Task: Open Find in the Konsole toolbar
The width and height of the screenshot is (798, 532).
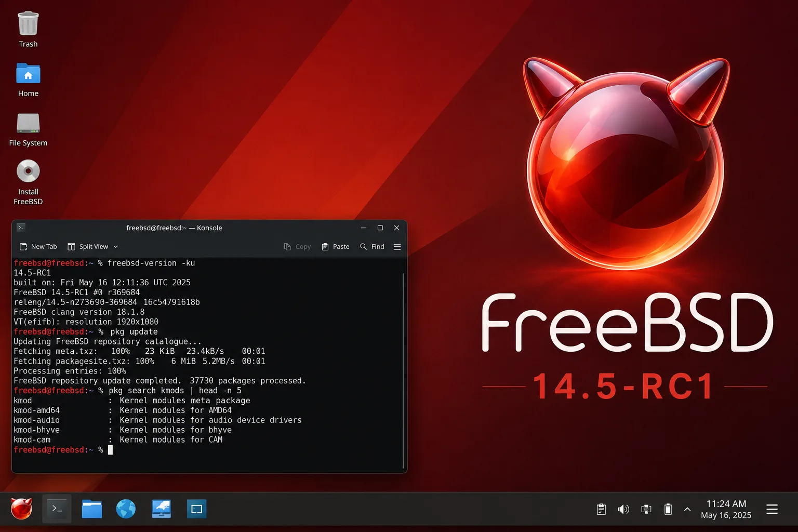Action: tap(372, 247)
